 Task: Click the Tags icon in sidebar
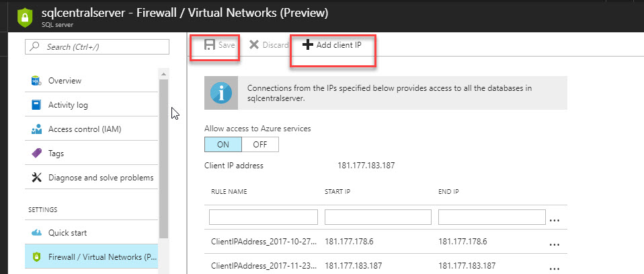(37, 153)
